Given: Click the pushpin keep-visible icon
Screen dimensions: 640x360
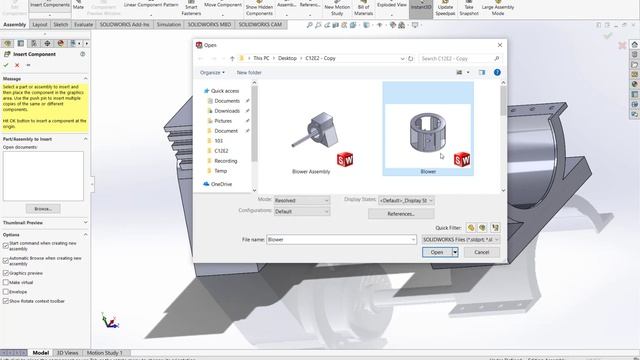Looking at the screenshot, I should coord(28,65).
